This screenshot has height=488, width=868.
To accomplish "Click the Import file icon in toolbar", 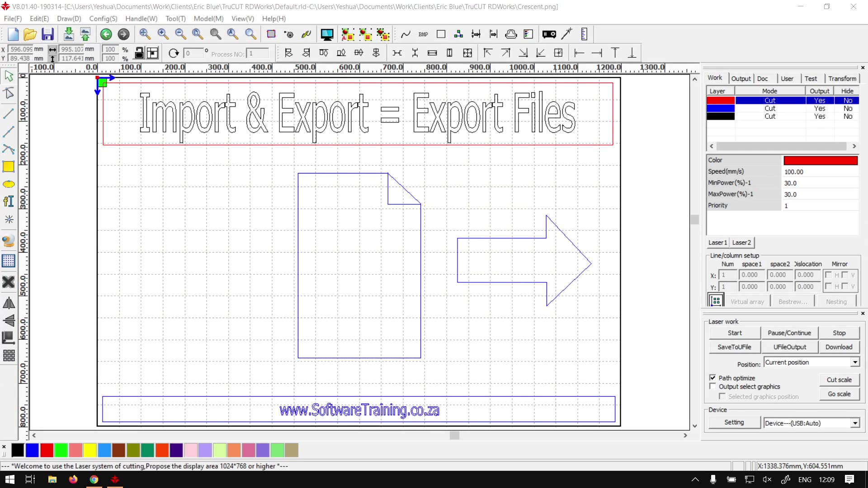I will 69,34.
